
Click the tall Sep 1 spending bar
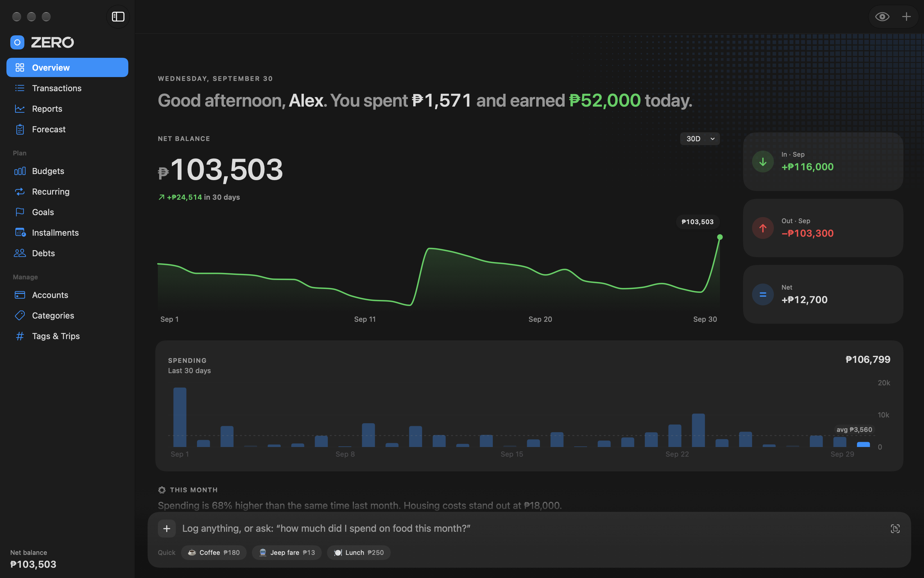point(180,417)
